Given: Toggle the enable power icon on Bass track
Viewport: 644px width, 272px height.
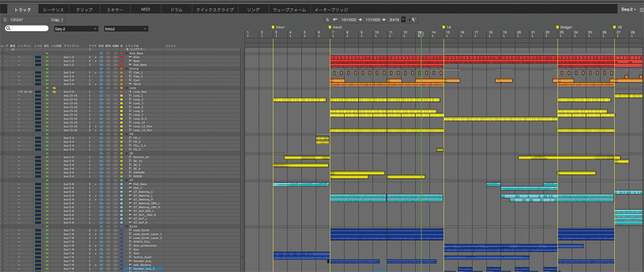Looking at the screenshot, I should pos(101,61).
